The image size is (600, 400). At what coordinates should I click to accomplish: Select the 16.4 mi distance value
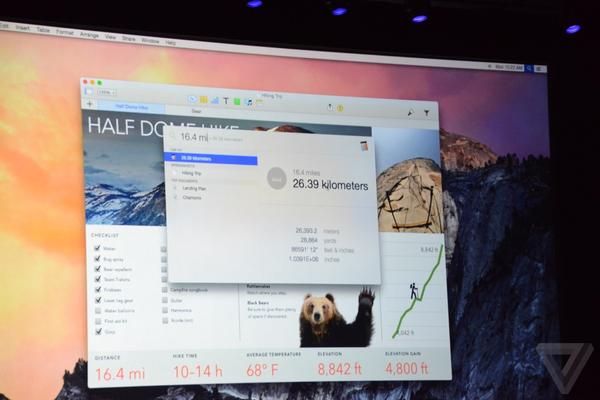point(120,374)
